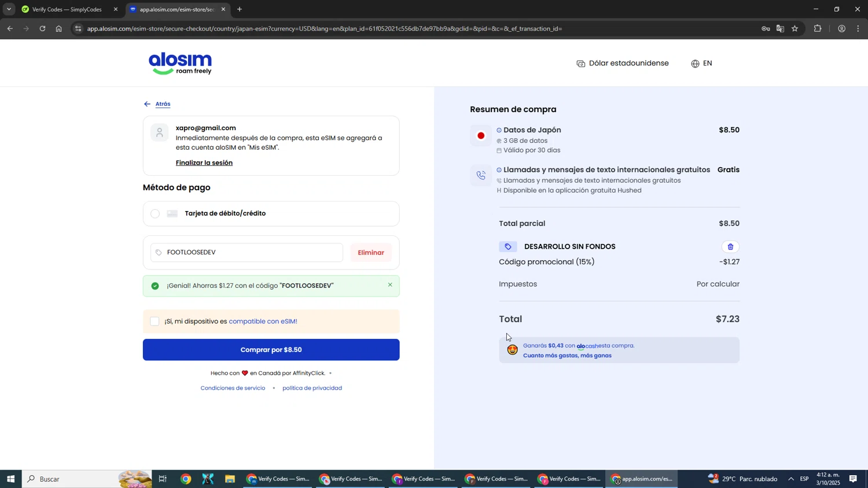This screenshot has width=868, height=488.
Task: Open the compatible con eSIM link
Action: coord(263,321)
